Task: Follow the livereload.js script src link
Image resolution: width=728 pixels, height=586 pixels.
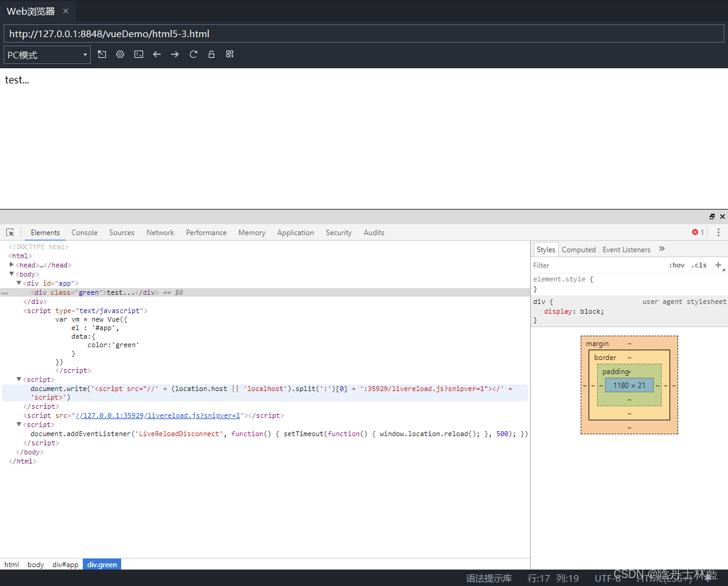Action: pyautogui.click(x=158, y=415)
